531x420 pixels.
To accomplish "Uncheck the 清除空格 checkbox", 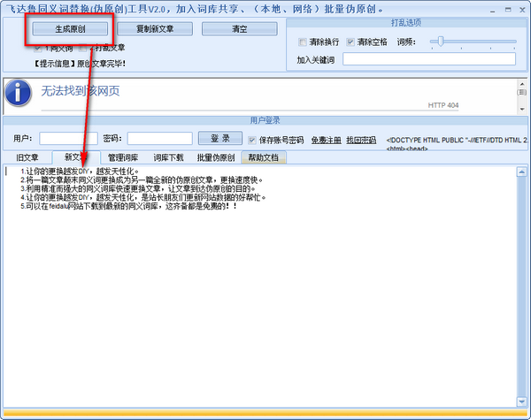I will (350, 42).
